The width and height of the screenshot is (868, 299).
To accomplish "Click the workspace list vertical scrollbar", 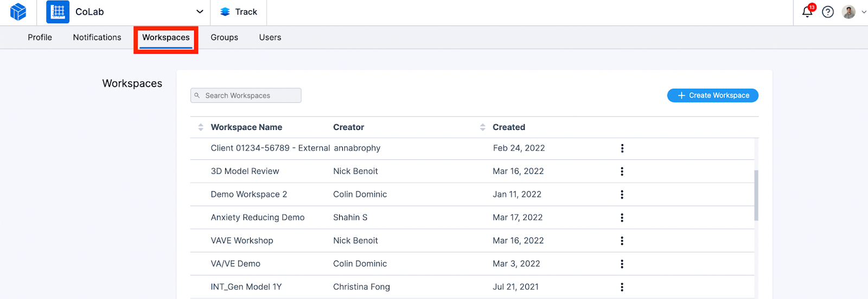I will (756, 195).
